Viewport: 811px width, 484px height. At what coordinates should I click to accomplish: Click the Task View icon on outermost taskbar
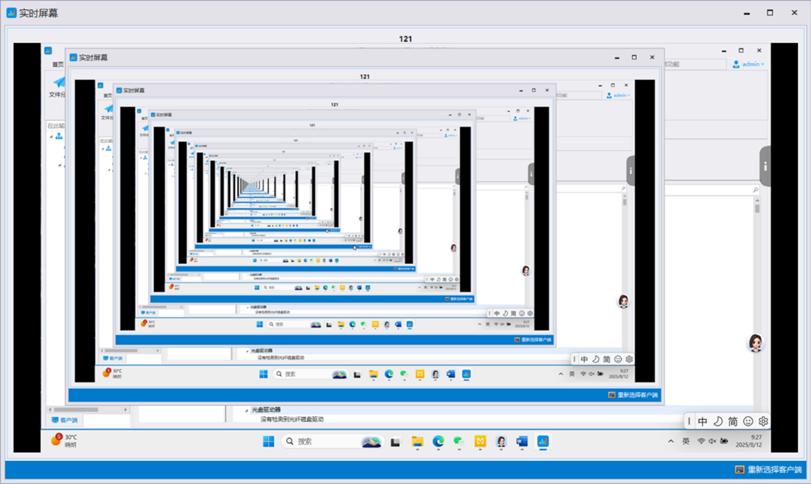396,441
